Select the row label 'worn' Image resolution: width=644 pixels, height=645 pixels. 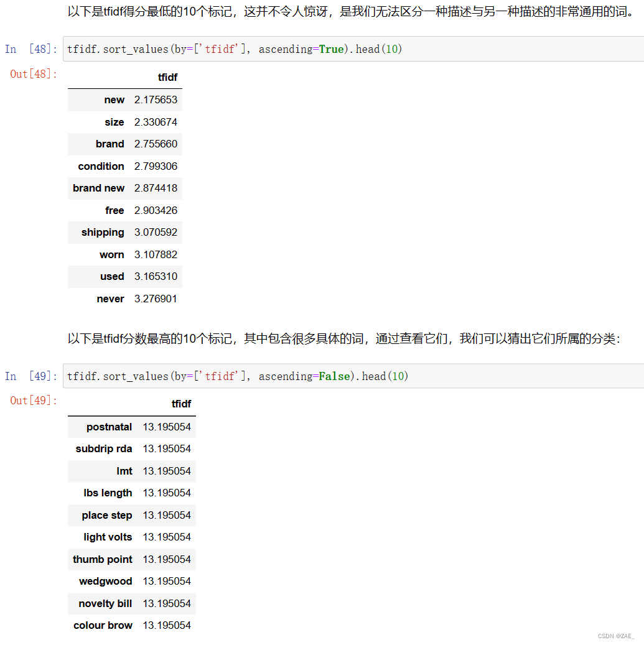coord(111,254)
